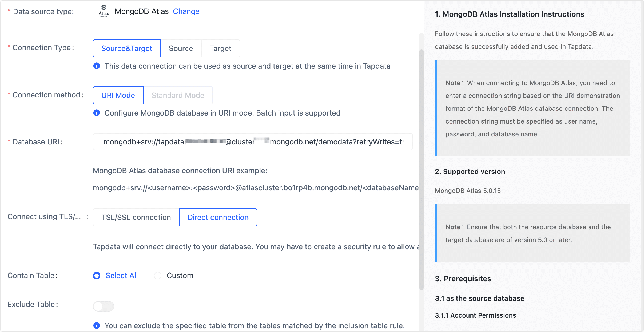The height and width of the screenshot is (332, 644).
Task: Select URI Mode connection method
Action: click(x=118, y=95)
